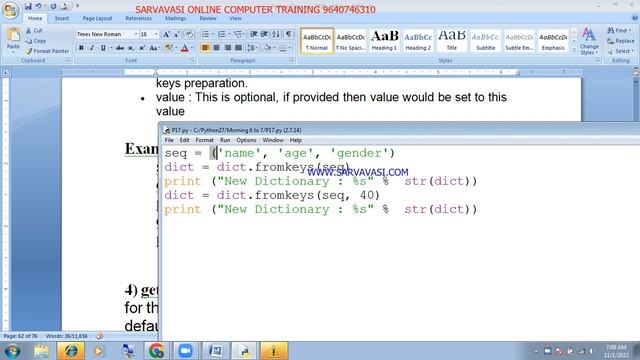Toggle superscript formatting
Viewport: 640px width, 360px height.
click(x=142, y=48)
